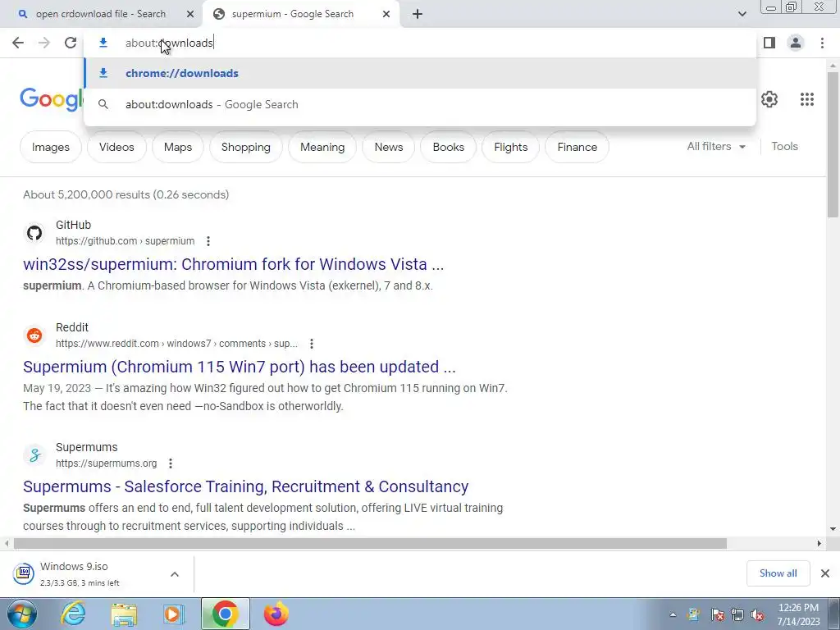The height and width of the screenshot is (630, 840).
Task: Click the Supermums favicon in results
Action: [34, 455]
